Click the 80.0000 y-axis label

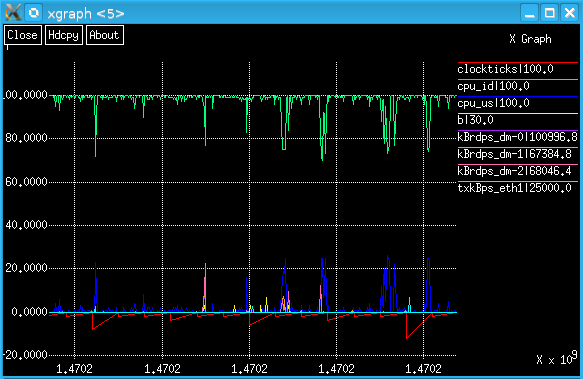[26, 138]
